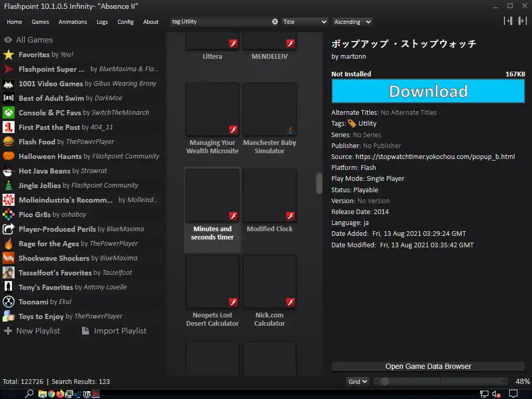Open File Explorer from the taskbar
Image resolution: width=532 pixels, height=399 pixels.
(43, 394)
